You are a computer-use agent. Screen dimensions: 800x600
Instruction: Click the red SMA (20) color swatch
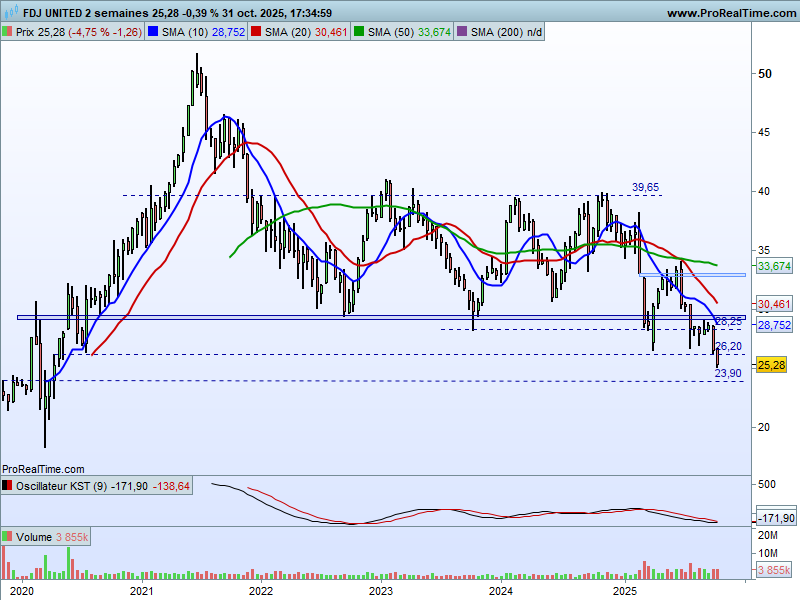(x=256, y=32)
